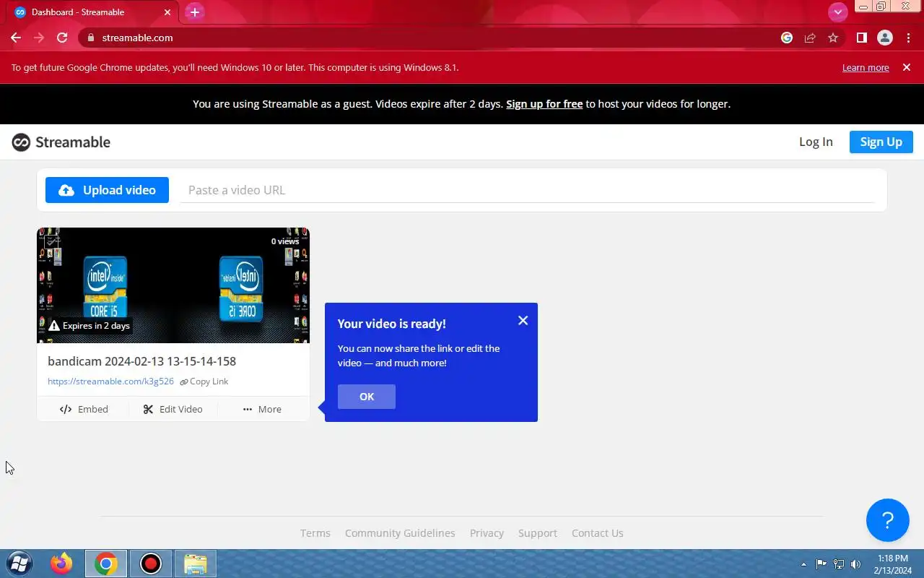Click the network tray icon

click(x=839, y=564)
